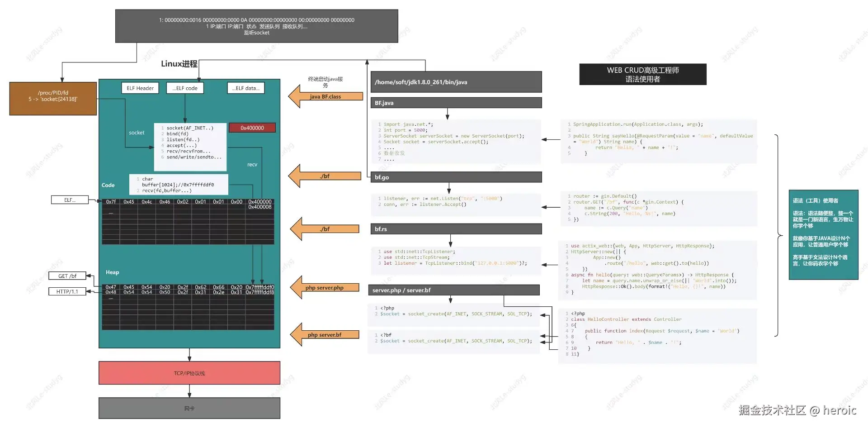The image size is (868, 428).
Task: Click the BF.java header bar
Action: coord(456,103)
